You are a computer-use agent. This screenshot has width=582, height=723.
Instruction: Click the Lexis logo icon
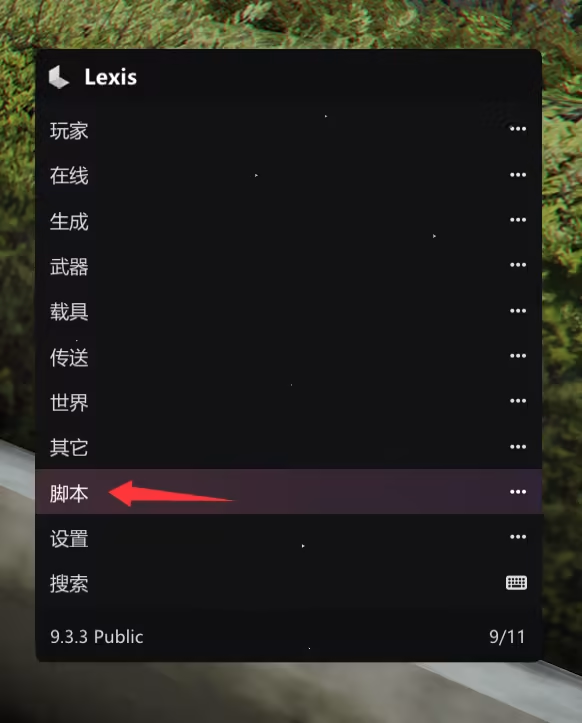59,77
